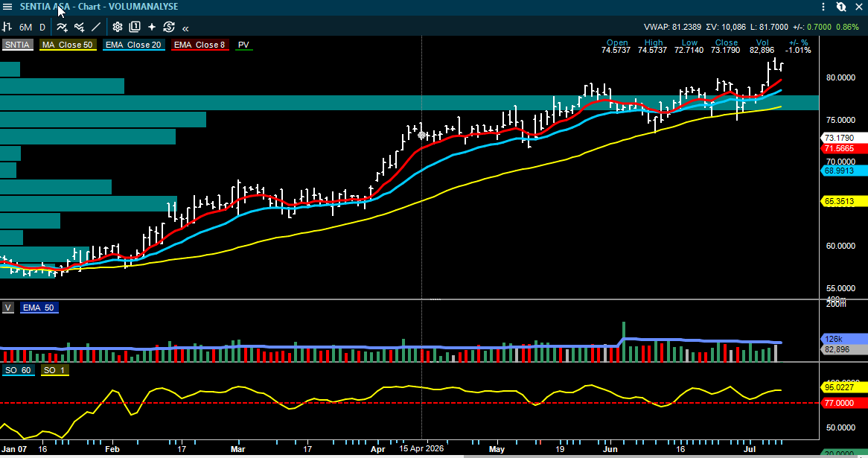
Task: Click the Mar label on time axis
Action: pos(238,449)
